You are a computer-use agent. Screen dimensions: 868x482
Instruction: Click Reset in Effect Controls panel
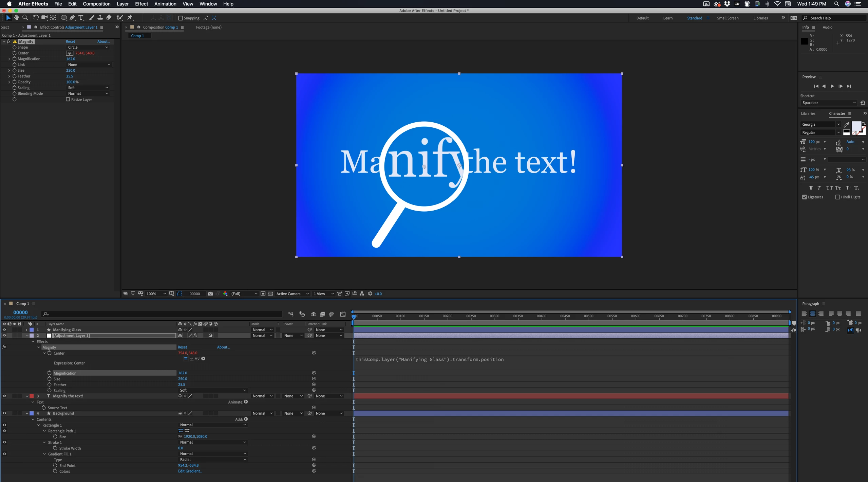tap(70, 41)
